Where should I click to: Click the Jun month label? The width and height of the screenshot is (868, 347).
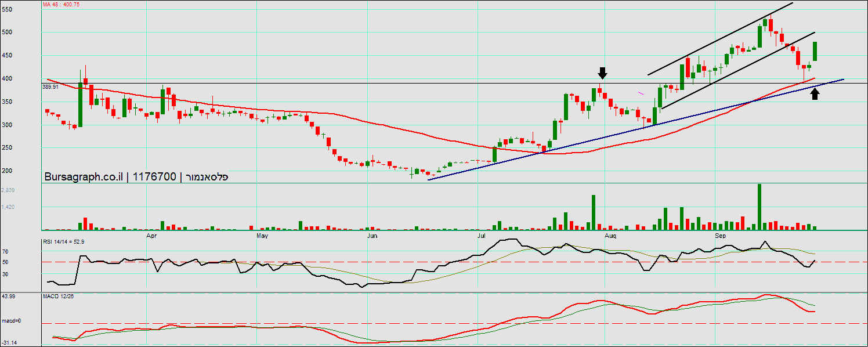(x=372, y=236)
